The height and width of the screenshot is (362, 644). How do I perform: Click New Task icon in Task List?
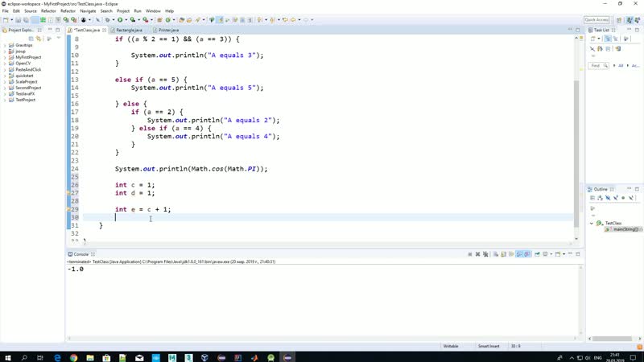pyautogui.click(x=593, y=39)
